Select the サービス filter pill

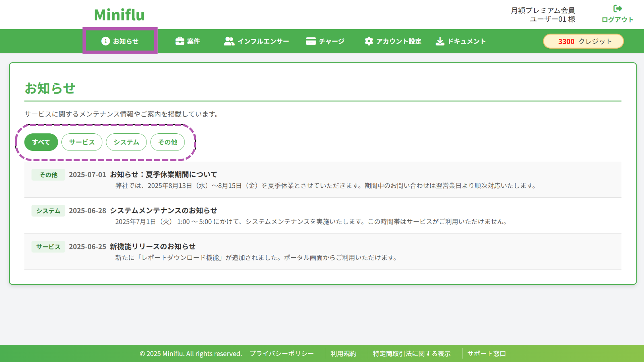(82, 142)
